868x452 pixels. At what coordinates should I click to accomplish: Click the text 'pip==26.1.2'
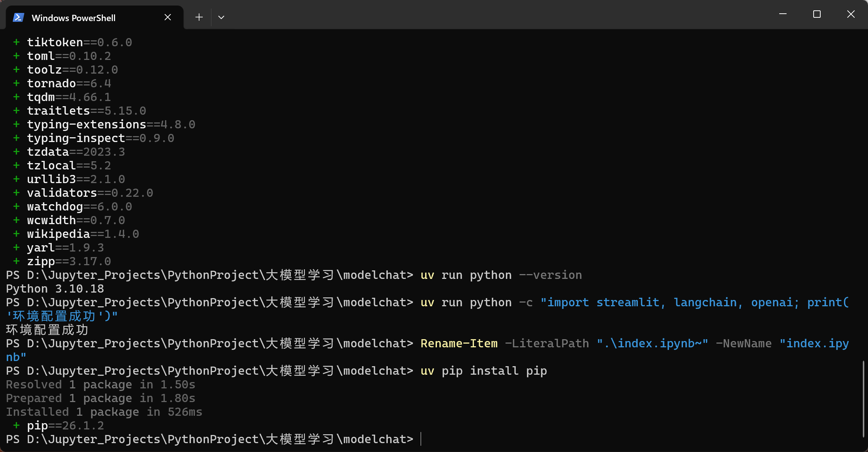click(65, 425)
